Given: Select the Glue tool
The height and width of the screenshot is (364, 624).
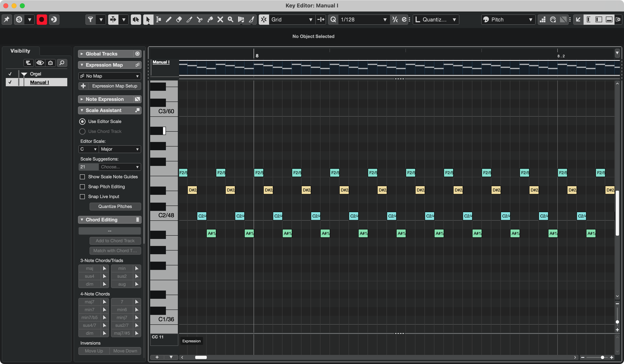Looking at the screenshot, I should pyautogui.click(x=210, y=20).
